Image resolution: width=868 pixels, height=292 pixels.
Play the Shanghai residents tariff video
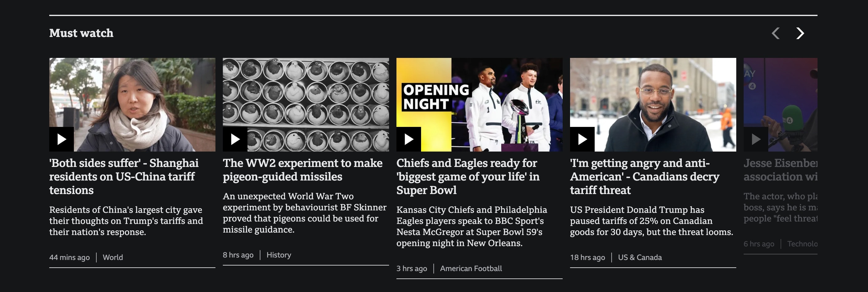[61, 139]
